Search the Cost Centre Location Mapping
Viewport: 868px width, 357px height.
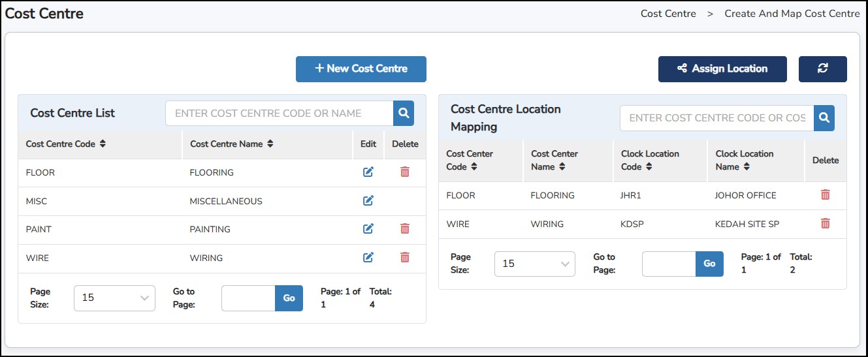824,118
